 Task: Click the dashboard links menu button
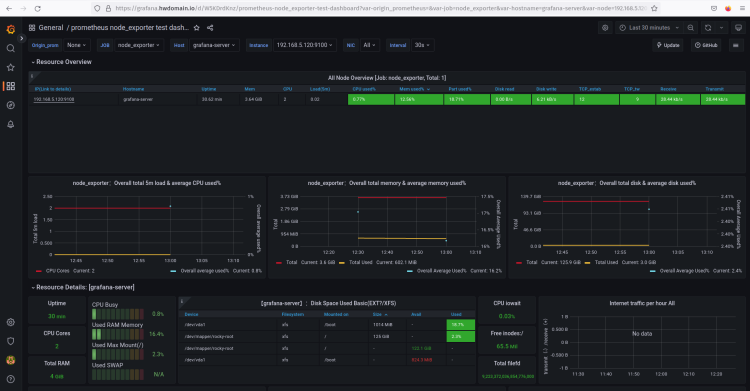(736, 45)
